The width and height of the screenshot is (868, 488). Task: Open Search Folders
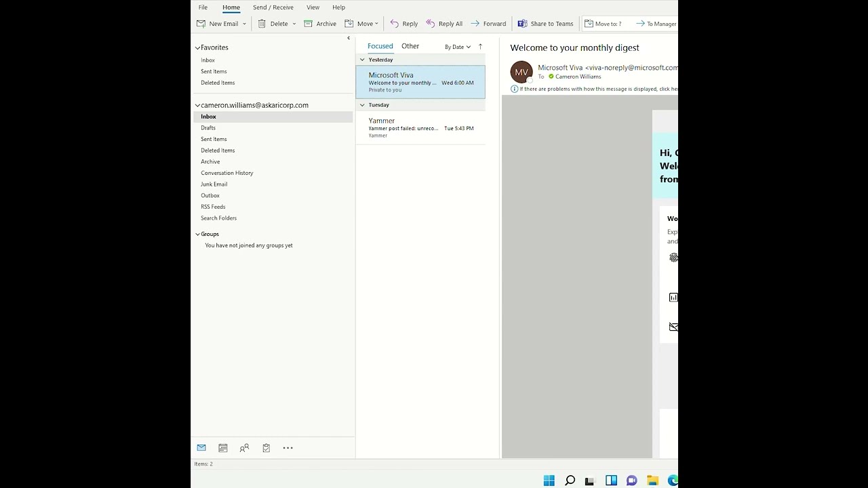(218, 218)
